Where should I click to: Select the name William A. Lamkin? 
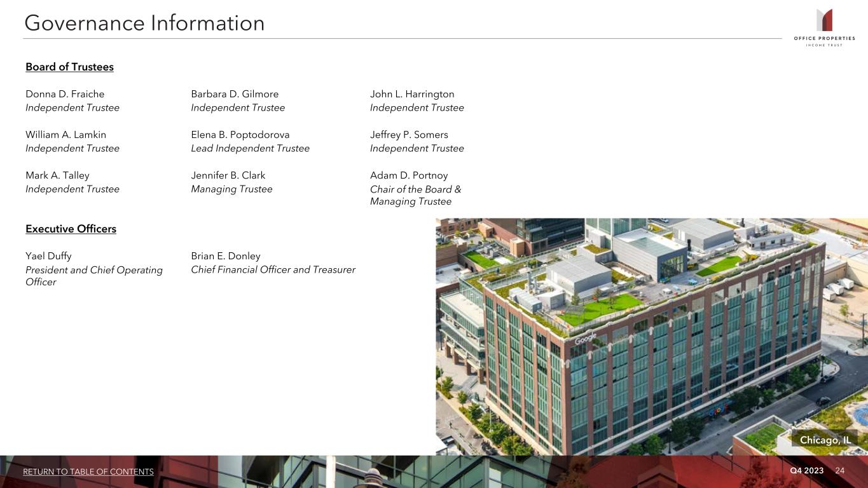[x=65, y=135]
